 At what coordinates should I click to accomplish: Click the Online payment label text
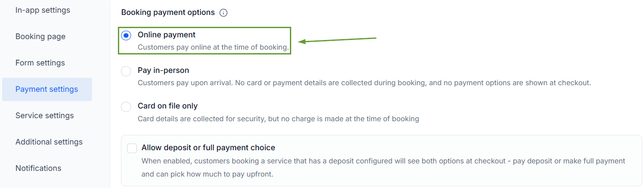point(167,35)
